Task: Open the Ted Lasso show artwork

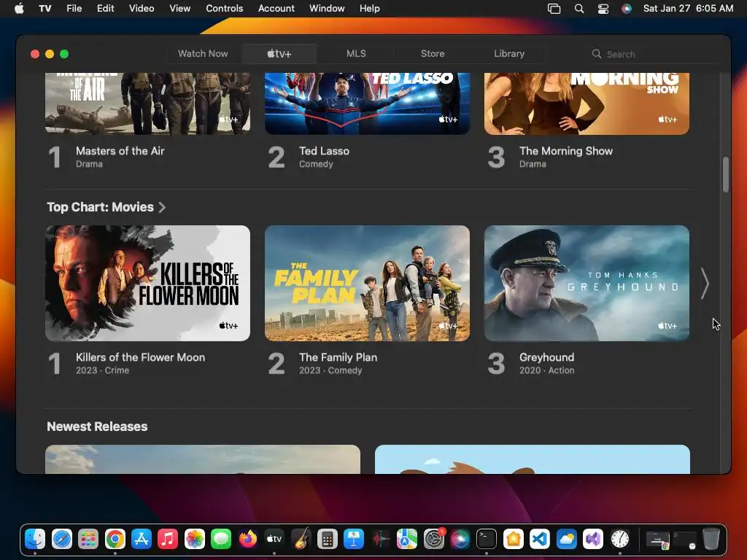Action: point(368,104)
